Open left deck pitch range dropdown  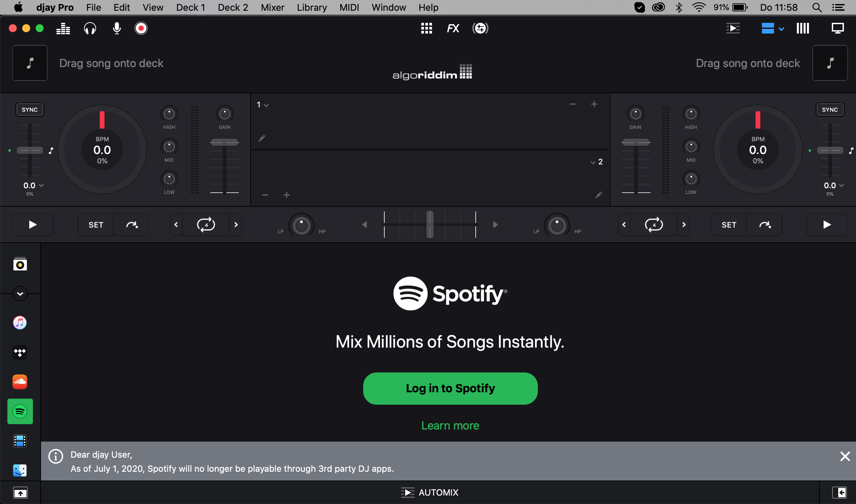click(x=41, y=186)
